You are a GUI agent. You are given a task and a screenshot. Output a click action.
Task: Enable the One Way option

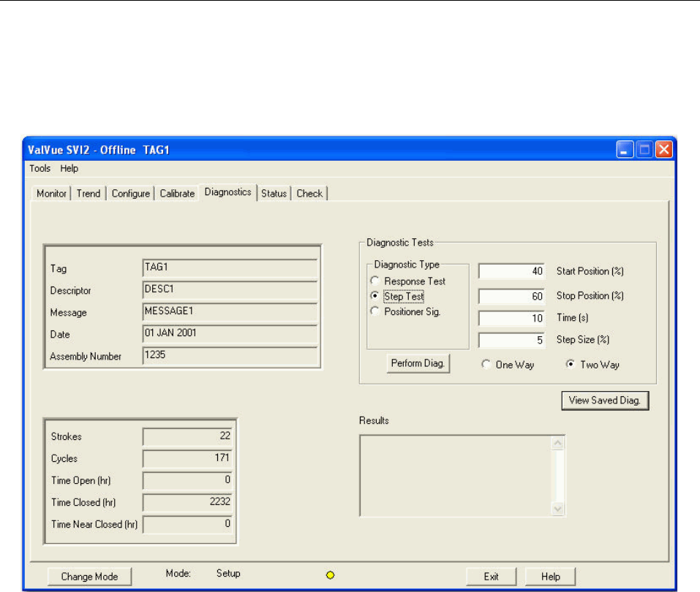click(x=486, y=365)
